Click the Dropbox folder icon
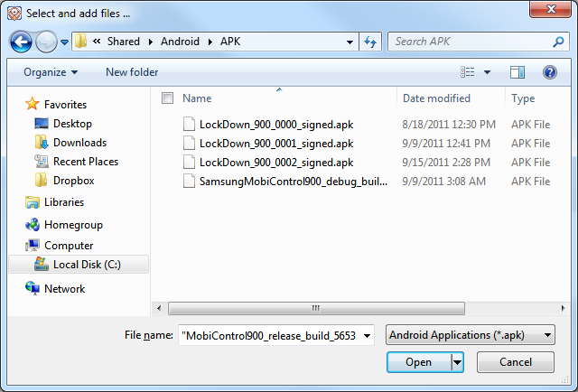The image size is (578, 392). [41, 180]
